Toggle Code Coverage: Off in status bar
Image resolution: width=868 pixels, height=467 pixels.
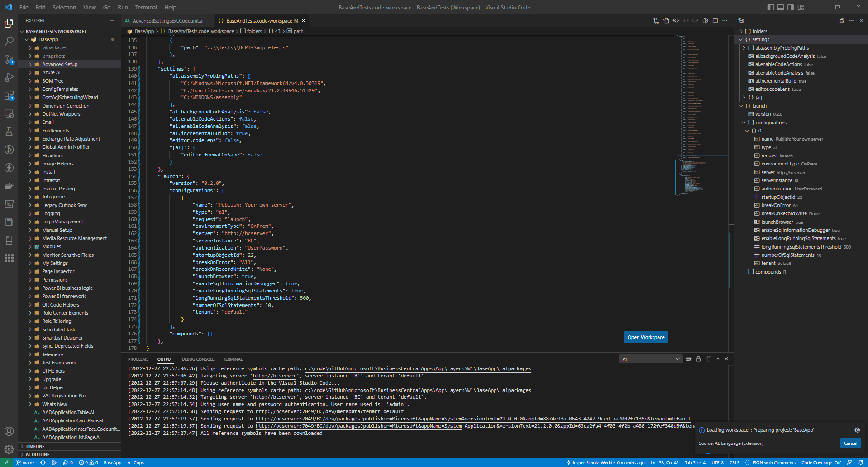click(x=821, y=462)
